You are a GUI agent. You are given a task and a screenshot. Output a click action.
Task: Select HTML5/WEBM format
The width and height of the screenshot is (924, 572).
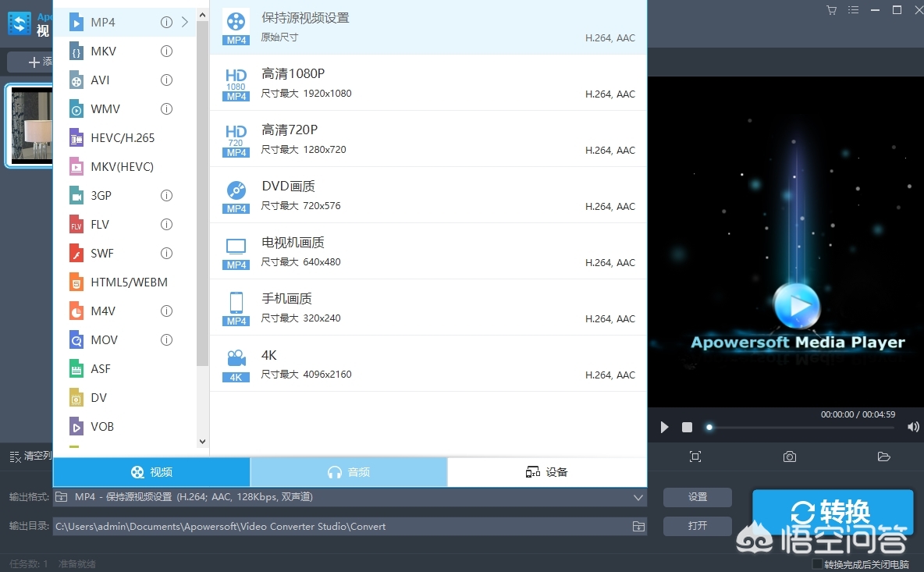[x=124, y=282]
